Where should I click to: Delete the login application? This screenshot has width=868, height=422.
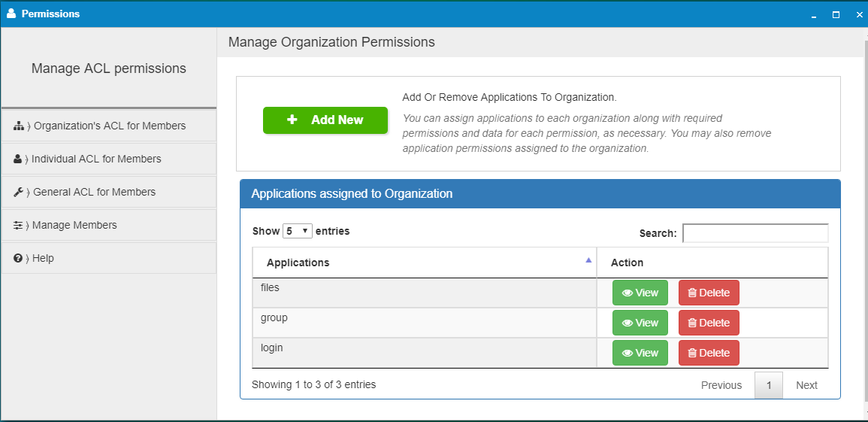[x=709, y=353]
